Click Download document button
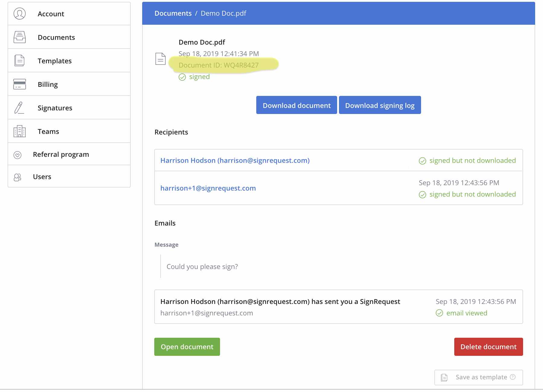Image resolution: width=543 pixels, height=392 pixels. (297, 105)
